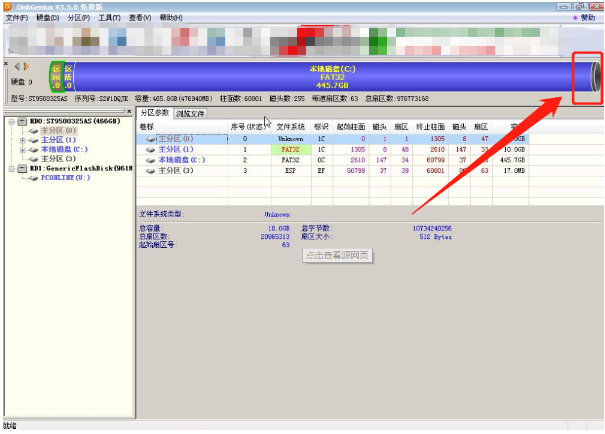Image resolution: width=605 pixels, height=434 pixels.
Task: Select 主分区(1) in the disk tree
Action: 58,140
